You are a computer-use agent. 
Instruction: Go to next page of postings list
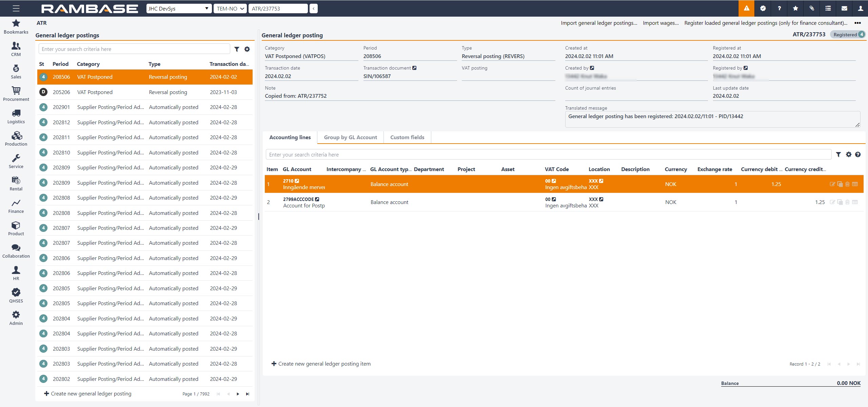(x=238, y=394)
